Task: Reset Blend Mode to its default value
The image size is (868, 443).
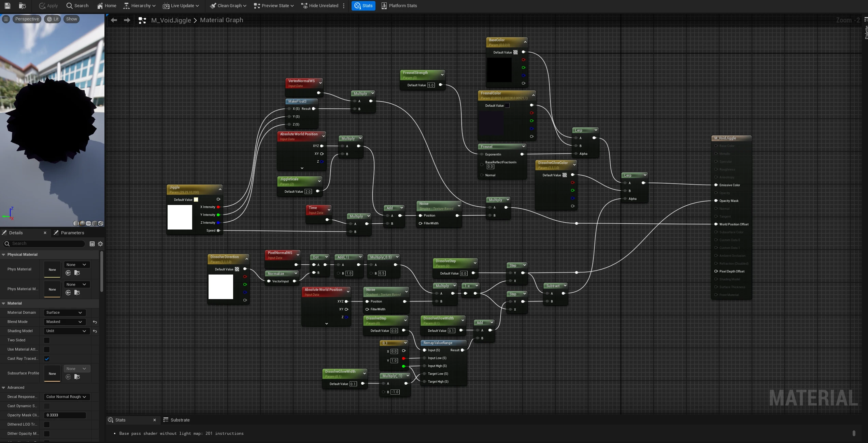Action: pyautogui.click(x=95, y=322)
